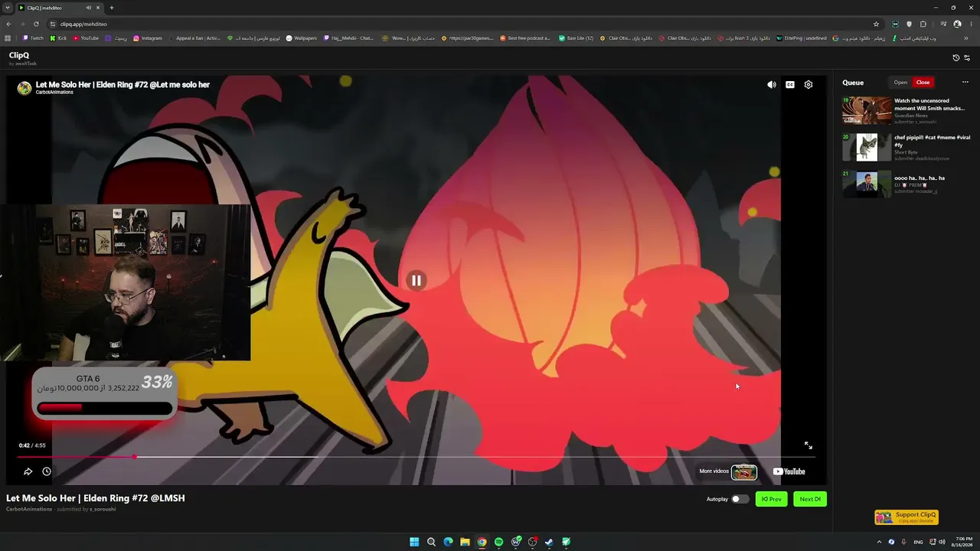The width and height of the screenshot is (980, 551).
Task: Open the browser extensions puzzle icon
Action: point(923,24)
